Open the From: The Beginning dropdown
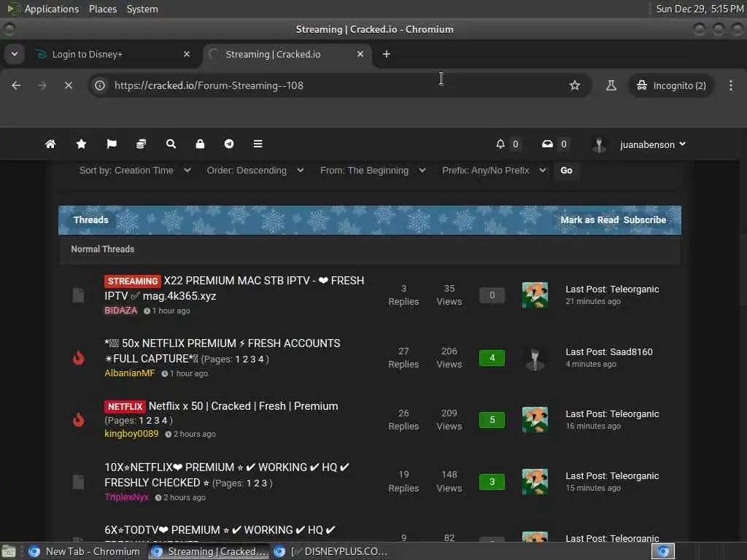The image size is (747, 560). coord(373,171)
